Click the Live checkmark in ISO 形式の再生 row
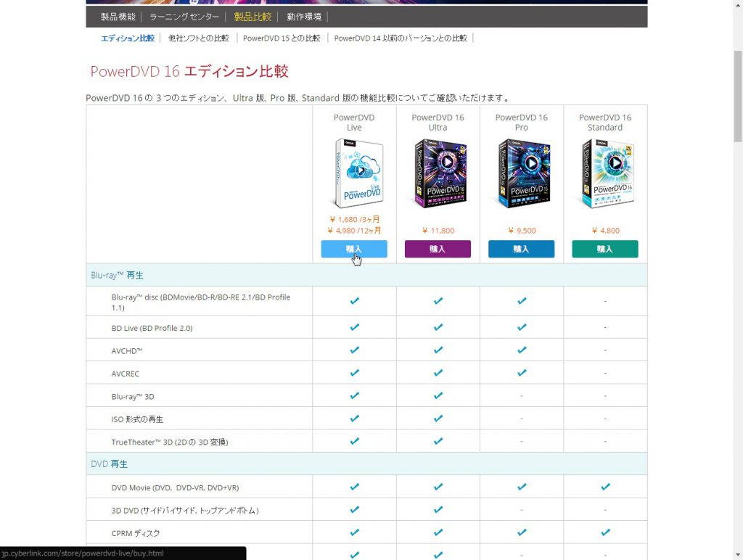Screen dimensions: 743x560 point(354,419)
